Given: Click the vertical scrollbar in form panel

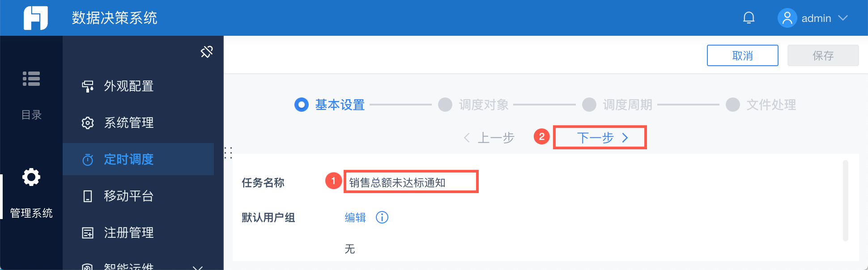Looking at the screenshot, I should 845,200.
